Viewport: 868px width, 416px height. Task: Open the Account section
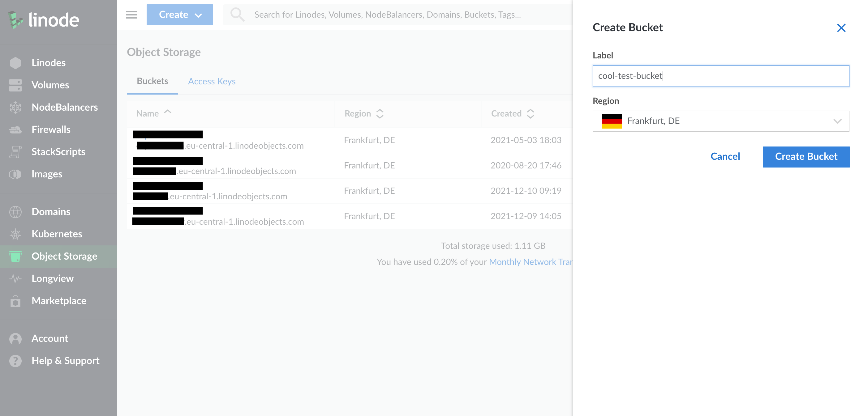click(49, 338)
